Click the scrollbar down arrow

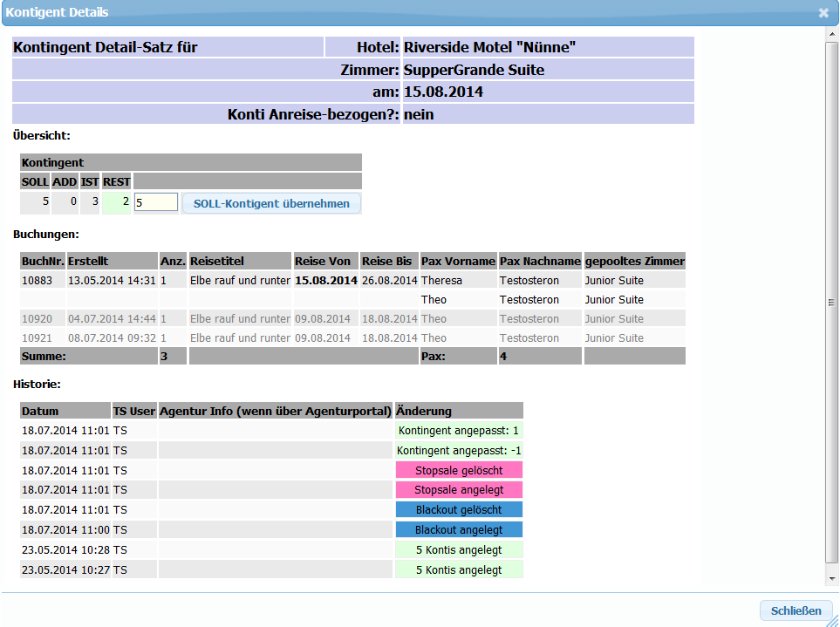[832, 578]
